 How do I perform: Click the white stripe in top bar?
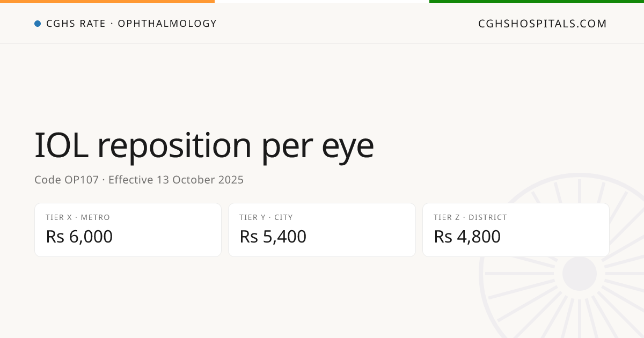point(322,2)
